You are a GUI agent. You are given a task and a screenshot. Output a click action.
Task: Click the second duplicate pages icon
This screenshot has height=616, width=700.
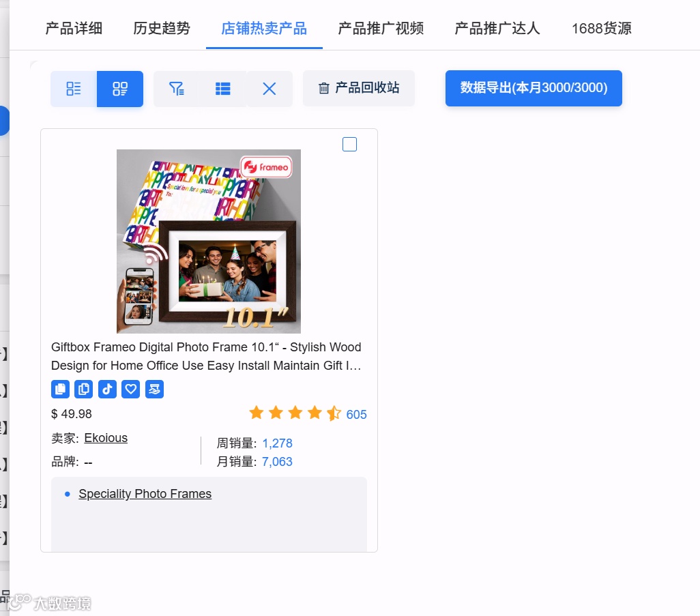83,390
